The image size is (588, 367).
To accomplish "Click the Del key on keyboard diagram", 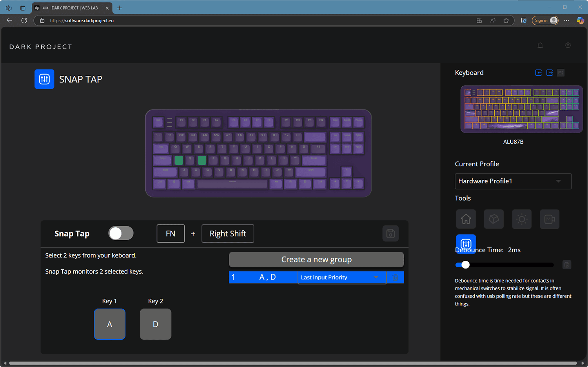I will tap(335, 148).
